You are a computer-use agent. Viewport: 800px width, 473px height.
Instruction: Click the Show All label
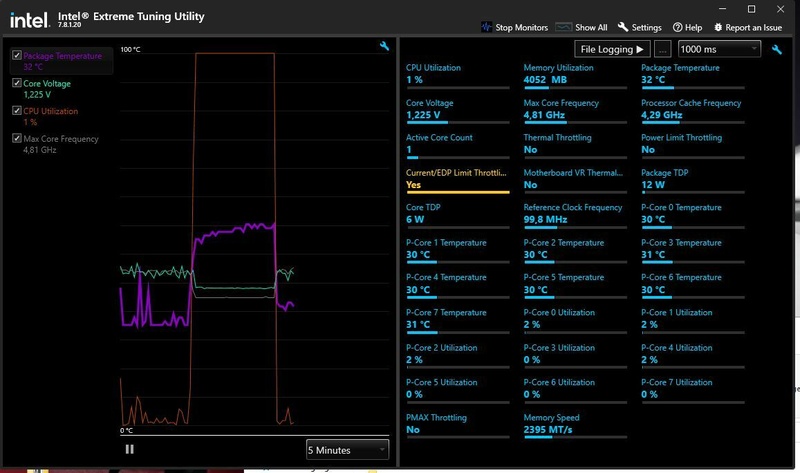[591, 28]
